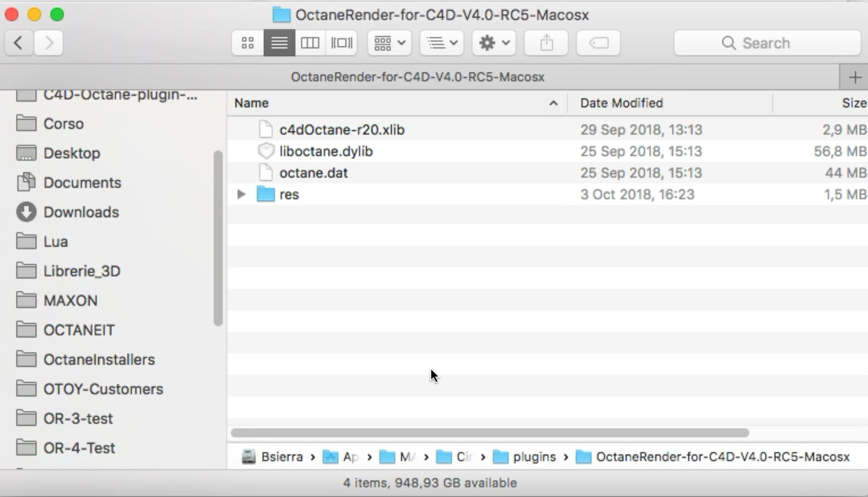
Task: Open the Action gear dropdown menu
Action: pyautogui.click(x=494, y=43)
